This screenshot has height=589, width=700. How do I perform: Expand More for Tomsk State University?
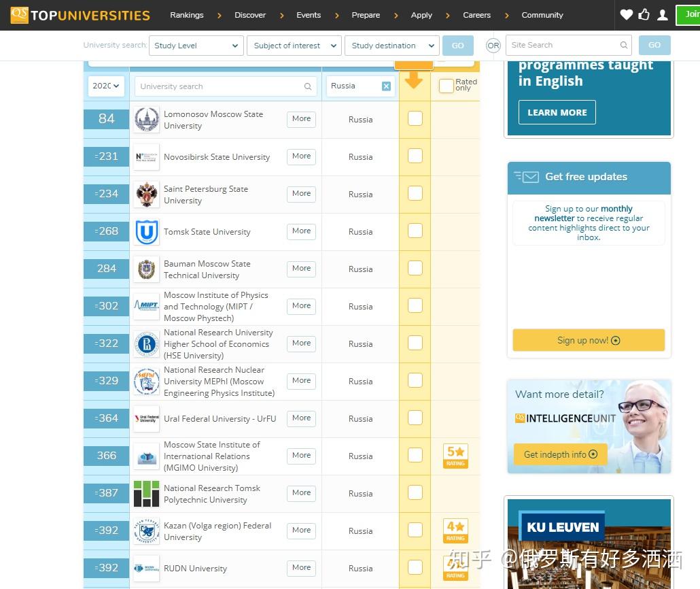coord(301,231)
